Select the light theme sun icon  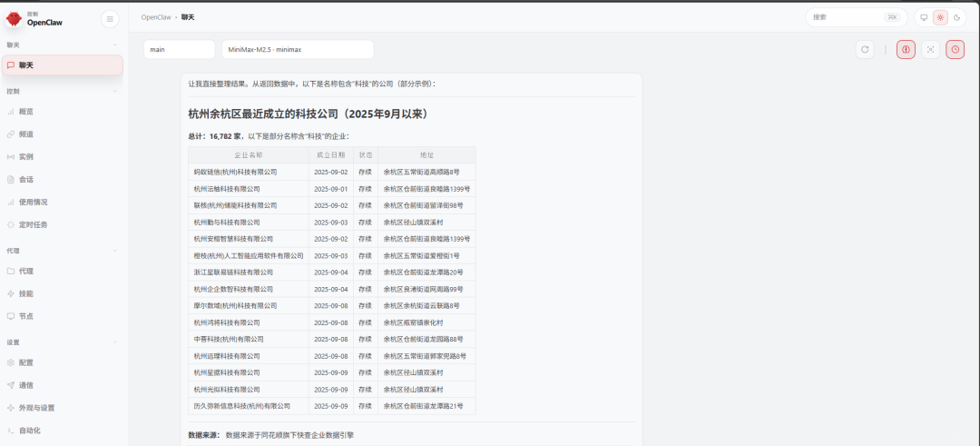point(940,17)
